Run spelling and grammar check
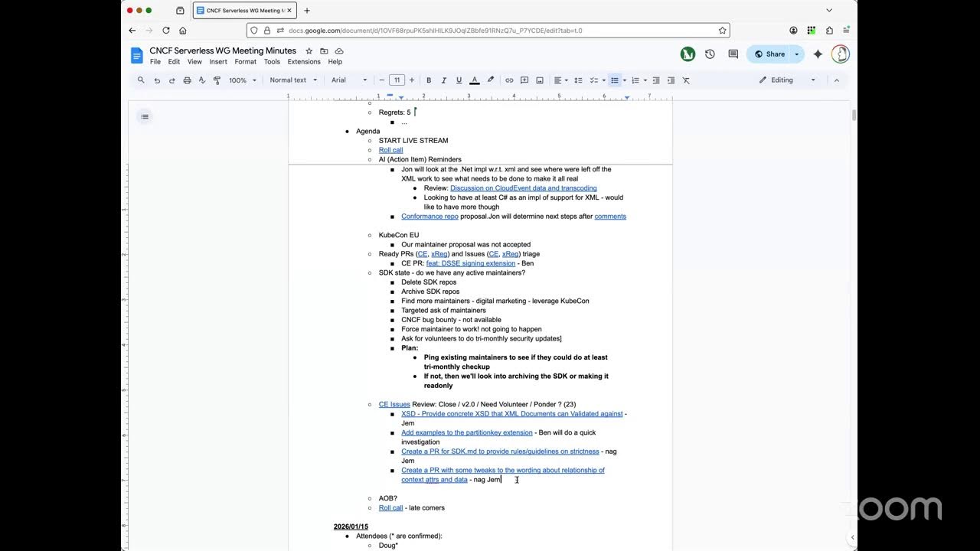 [x=202, y=80]
